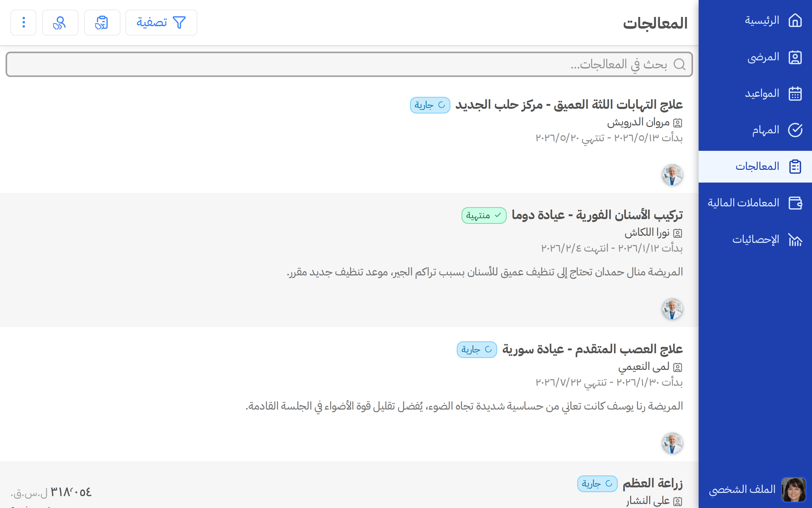Click جارية badge on علاج العصب المتقدم

477,350
